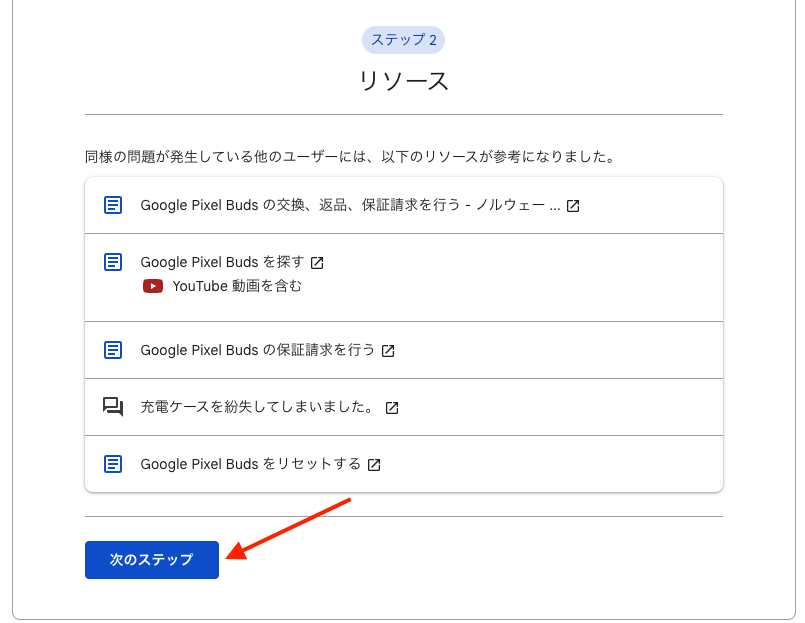Open Google Pixel Buds の保証請求を行う article

(258, 350)
